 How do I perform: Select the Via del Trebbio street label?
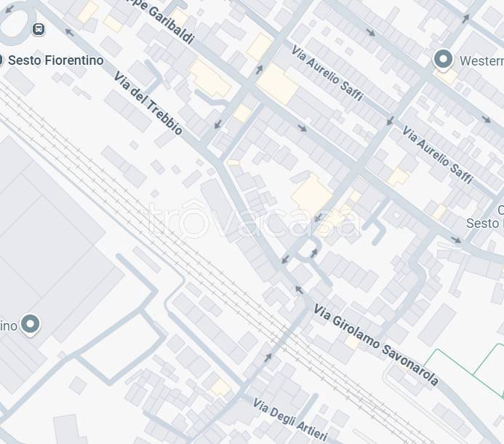pyautogui.click(x=148, y=103)
